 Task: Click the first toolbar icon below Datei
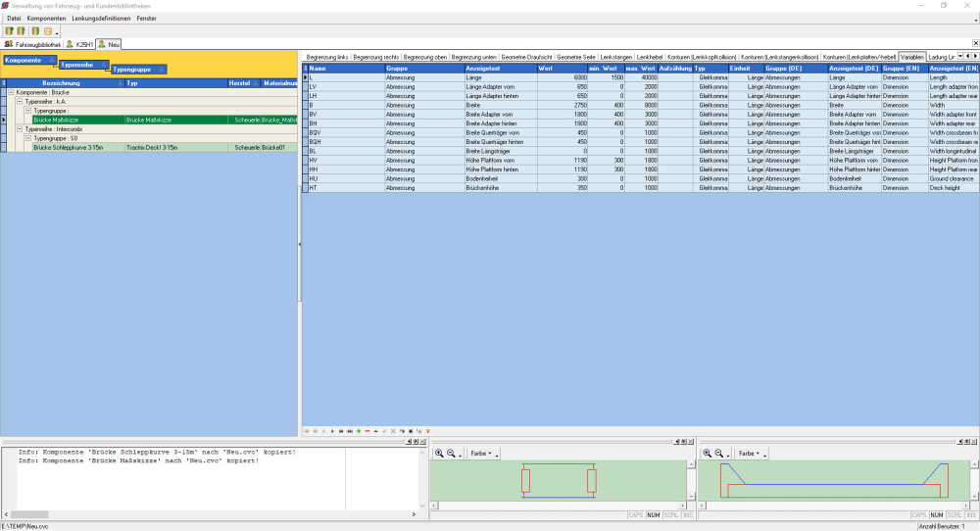click(x=9, y=31)
